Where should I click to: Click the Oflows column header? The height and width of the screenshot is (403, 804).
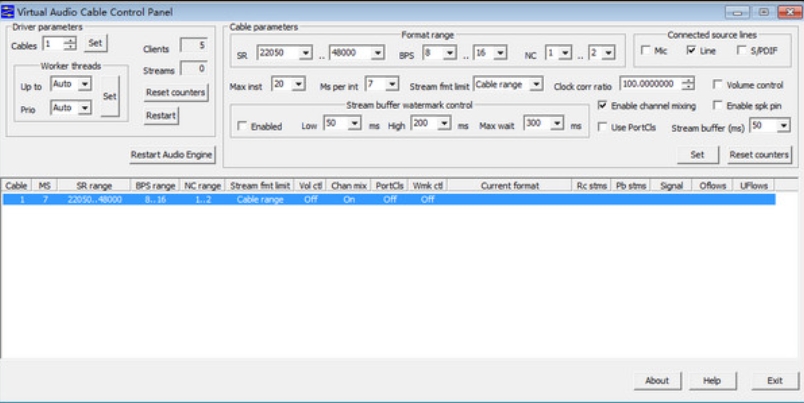[x=712, y=186]
